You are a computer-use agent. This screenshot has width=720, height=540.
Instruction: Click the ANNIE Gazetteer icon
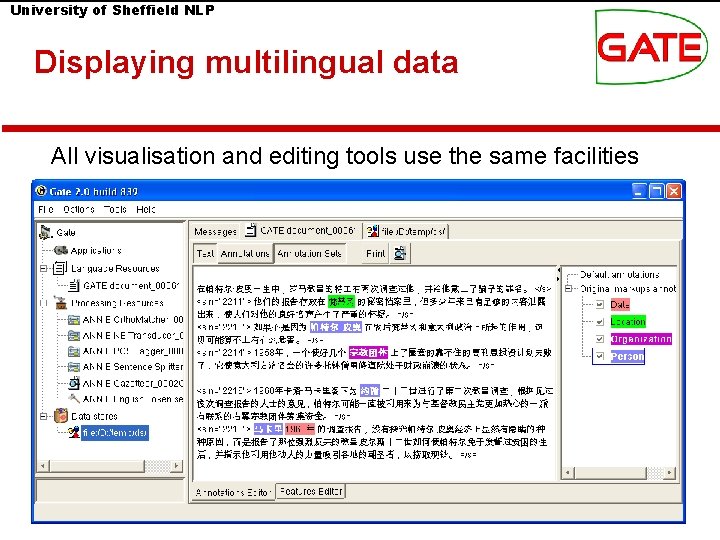pyautogui.click(x=74, y=383)
